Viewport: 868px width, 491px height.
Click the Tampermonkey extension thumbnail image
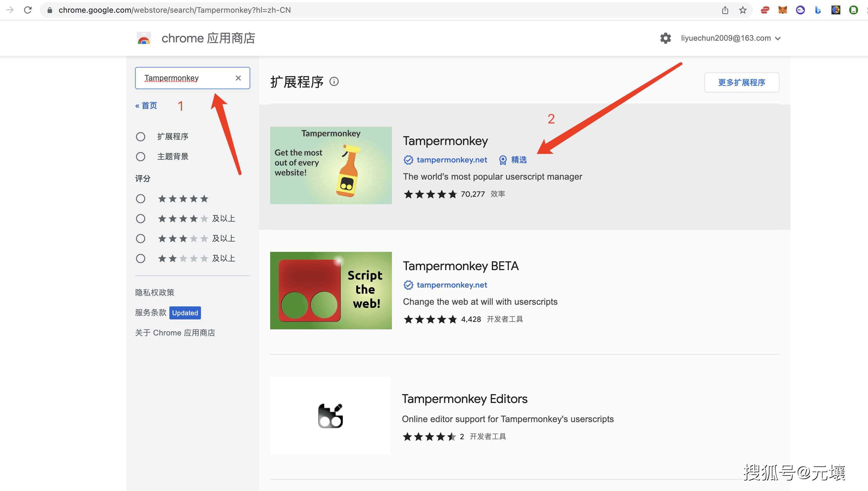(331, 165)
